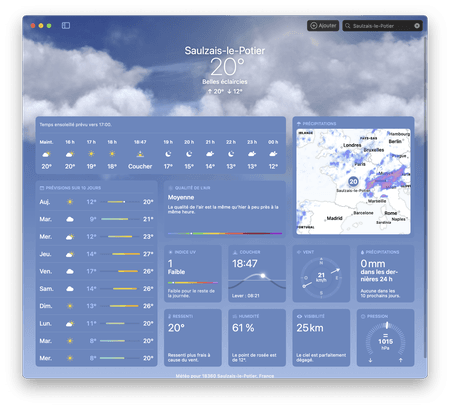This screenshot has height=408, width=450.
Task: Toggle the sidebar panel icon
Action: [66, 26]
